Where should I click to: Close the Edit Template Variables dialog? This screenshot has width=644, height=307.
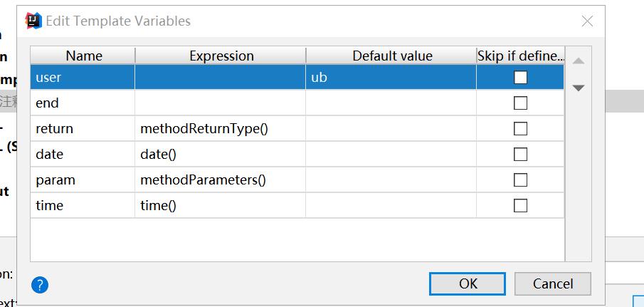coord(587,21)
